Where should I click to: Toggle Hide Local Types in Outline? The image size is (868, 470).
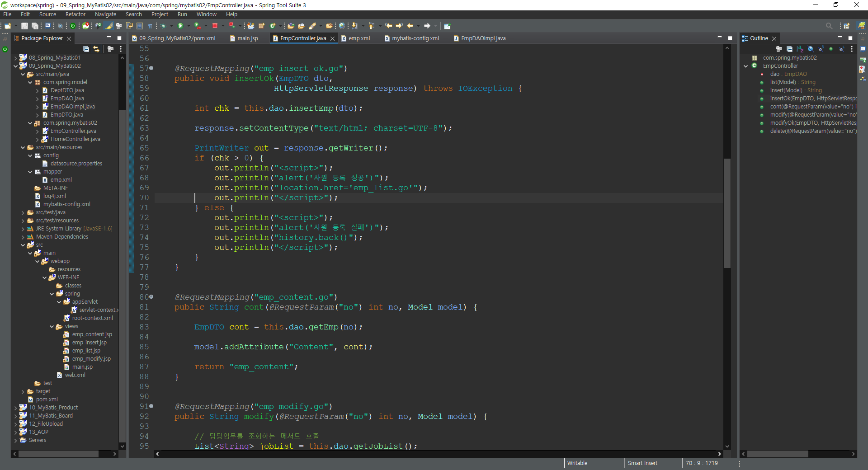(x=841, y=49)
